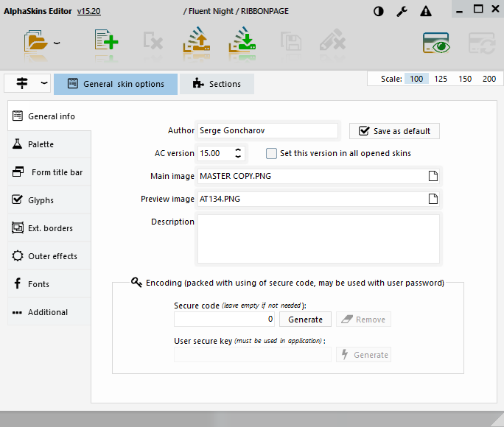Open Ext. borders side tab
This screenshot has width=504, height=427.
49,228
